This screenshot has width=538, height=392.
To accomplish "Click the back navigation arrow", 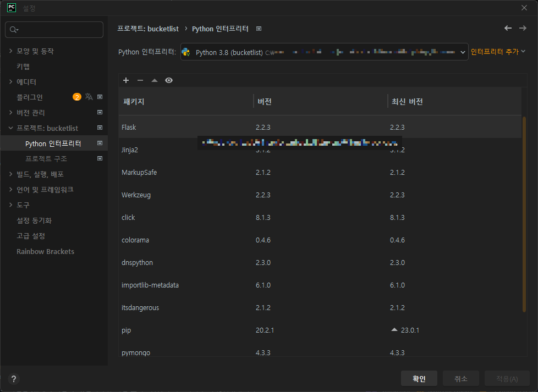I will pyautogui.click(x=508, y=28).
